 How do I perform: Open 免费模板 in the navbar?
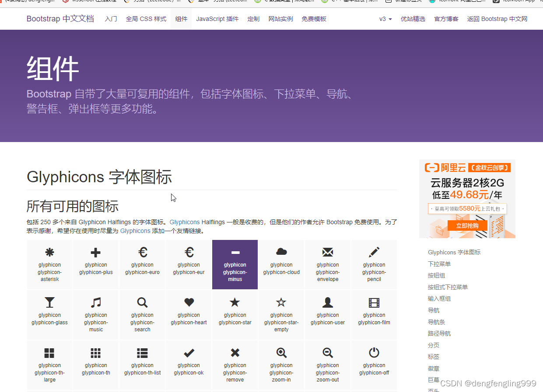coord(314,19)
